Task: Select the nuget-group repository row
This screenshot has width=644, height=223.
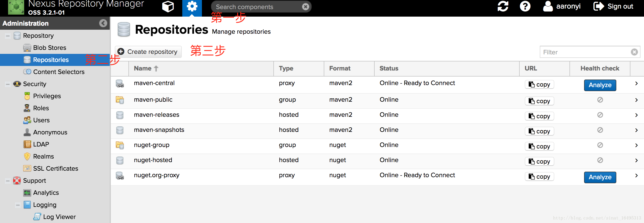Action: pyautogui.click(x=377, y=146)
